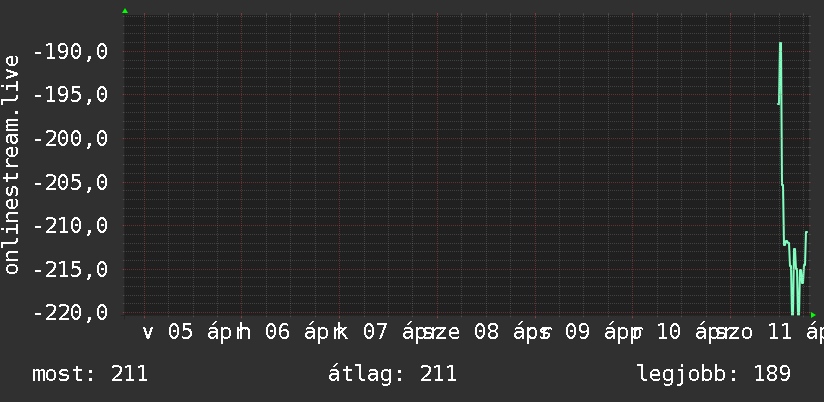Click the -190,0 y-axis label
Viewport: 824px width, 402px height.
point(70,52)
